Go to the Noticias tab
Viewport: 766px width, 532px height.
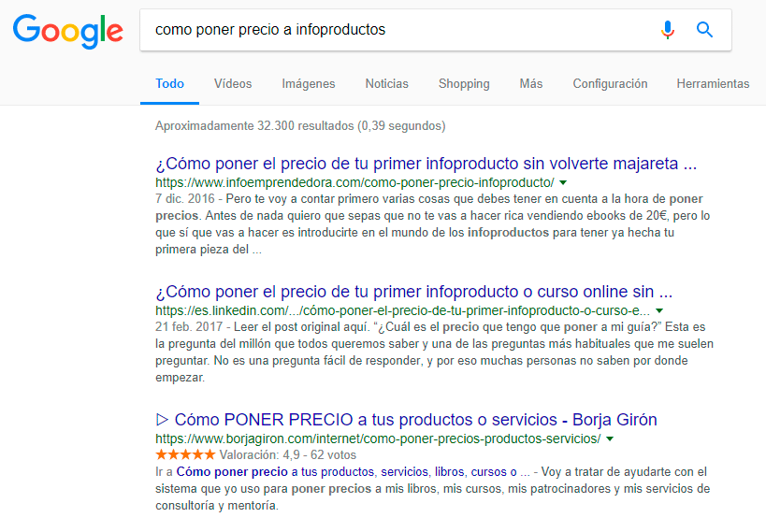(x=386, y=84)
